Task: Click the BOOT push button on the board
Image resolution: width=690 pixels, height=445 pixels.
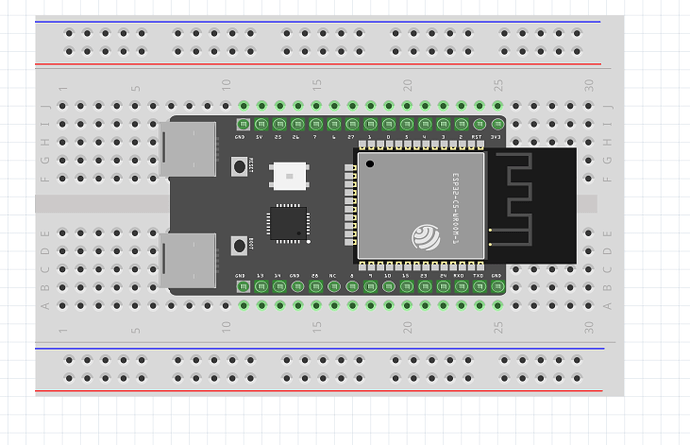Action: click(x=239, y=246)
